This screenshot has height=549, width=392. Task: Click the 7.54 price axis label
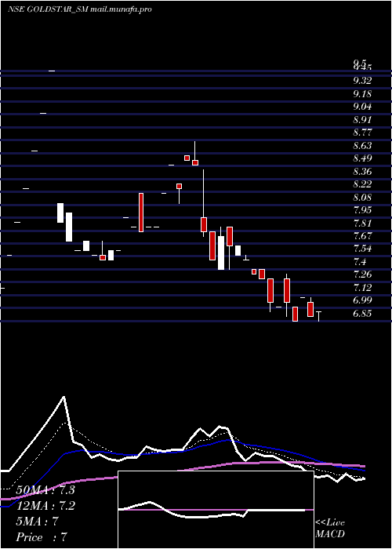click(x=362, y=249)
